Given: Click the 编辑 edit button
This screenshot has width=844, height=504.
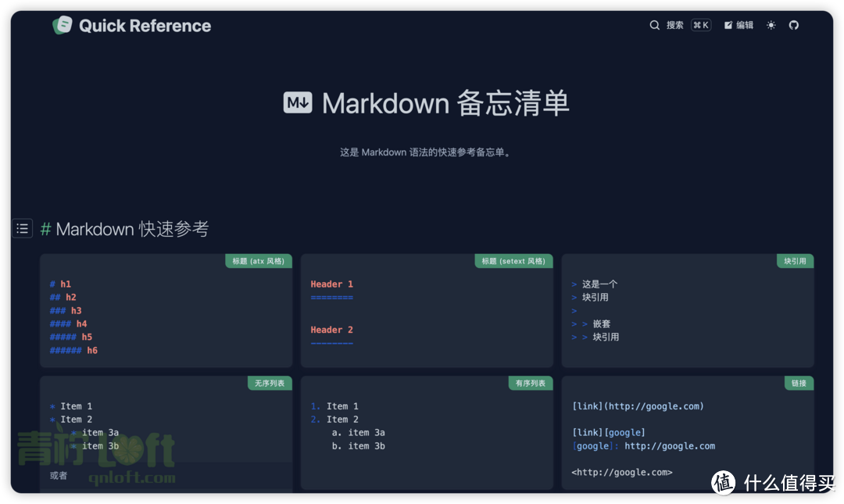Looking at the screenshot, I should [738, 25].
